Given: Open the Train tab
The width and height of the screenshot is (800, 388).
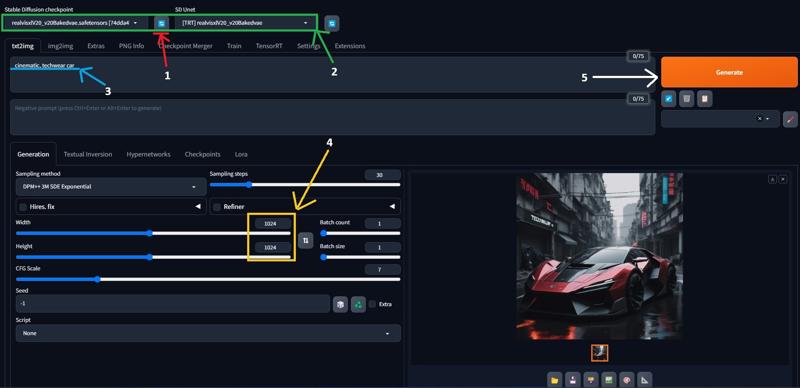Looking at the screenshot, I should click(234, 46).
